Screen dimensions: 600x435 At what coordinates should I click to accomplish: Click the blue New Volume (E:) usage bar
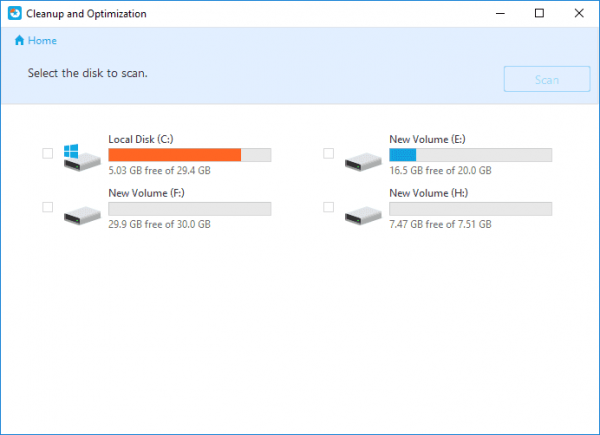403,155
